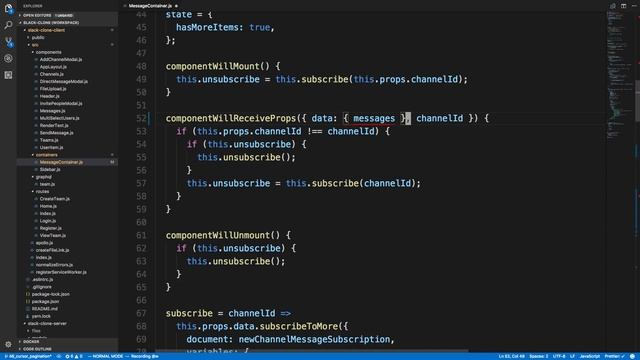Collapse the routes folder

pyautogui.click(x=42, y=191)
